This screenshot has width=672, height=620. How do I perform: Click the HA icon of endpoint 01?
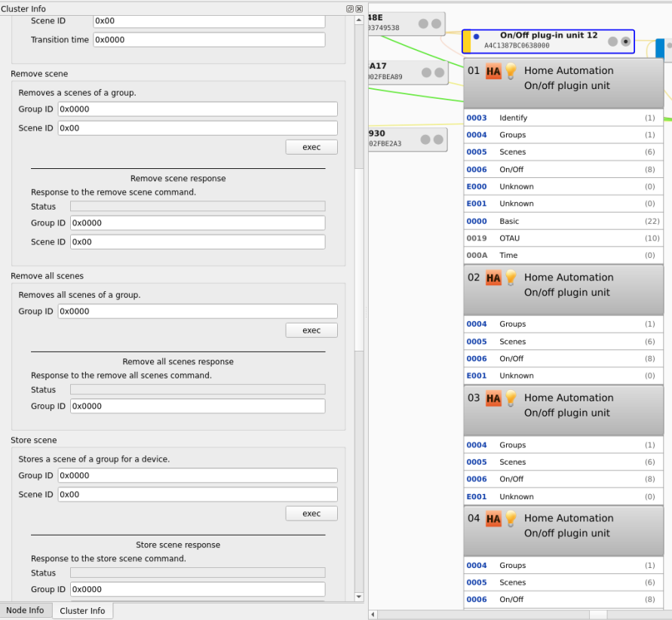[493, 71]
